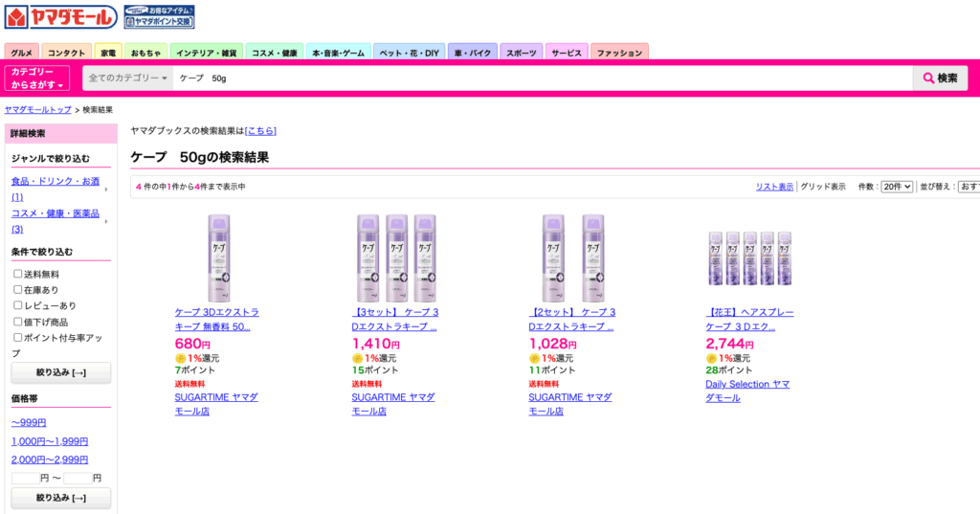980x514 pixels.
Task: Open the サービス category tab
Action: (567, 53)
